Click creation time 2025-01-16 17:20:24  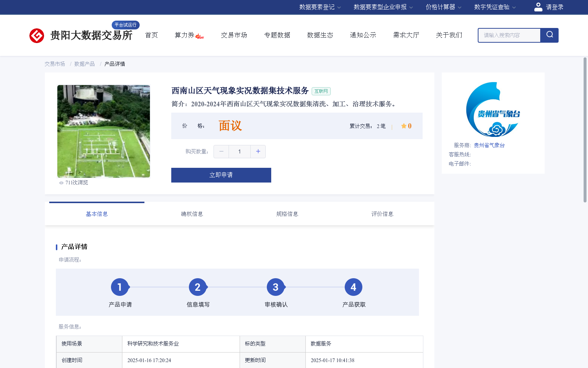click(x=149, y=360)
